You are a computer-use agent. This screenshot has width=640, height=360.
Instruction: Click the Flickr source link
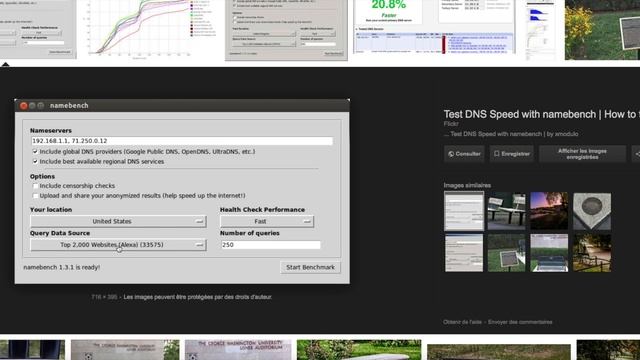pyautogui.click(x=451, y=124)
